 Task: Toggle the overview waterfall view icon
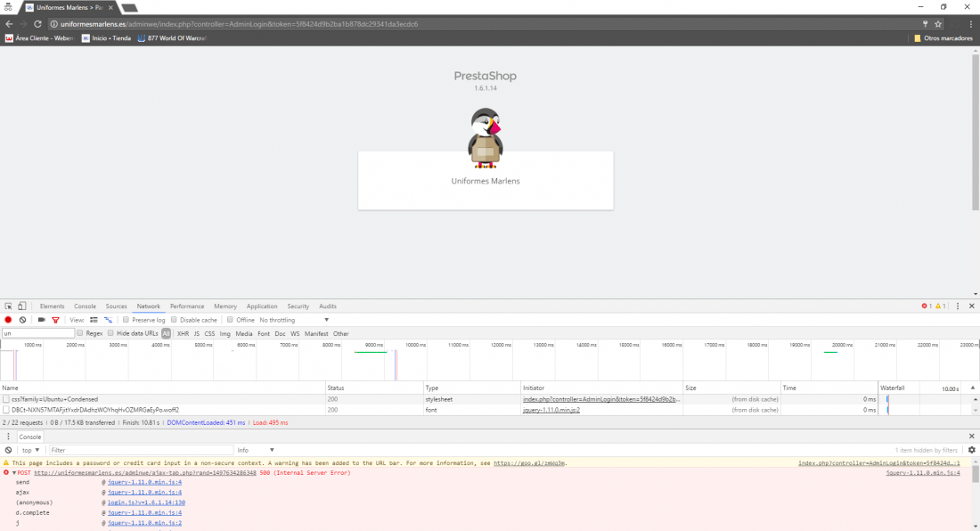click(x=108, y=320)
